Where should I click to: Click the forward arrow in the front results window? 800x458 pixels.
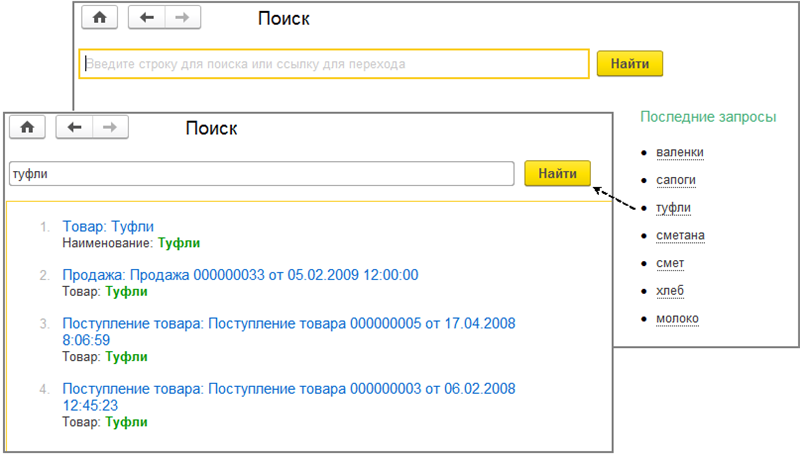coord(109,127)
